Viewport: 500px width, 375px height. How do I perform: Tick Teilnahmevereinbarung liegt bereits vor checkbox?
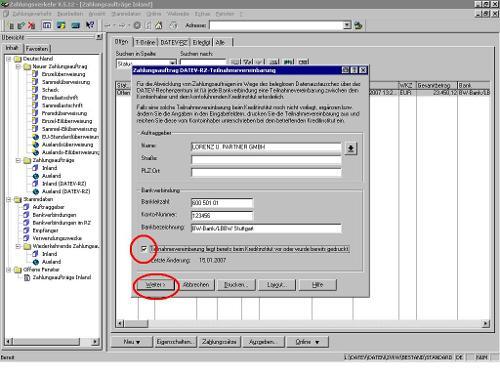(144, 249)
